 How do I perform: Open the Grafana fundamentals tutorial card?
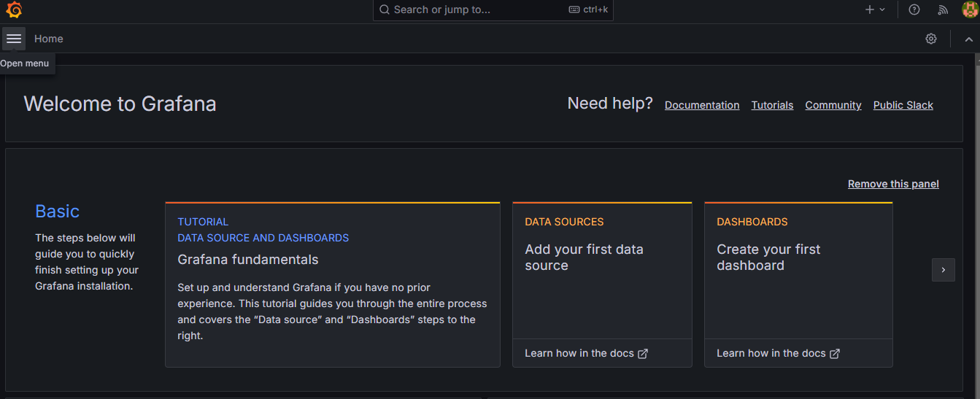coord(333,284)
